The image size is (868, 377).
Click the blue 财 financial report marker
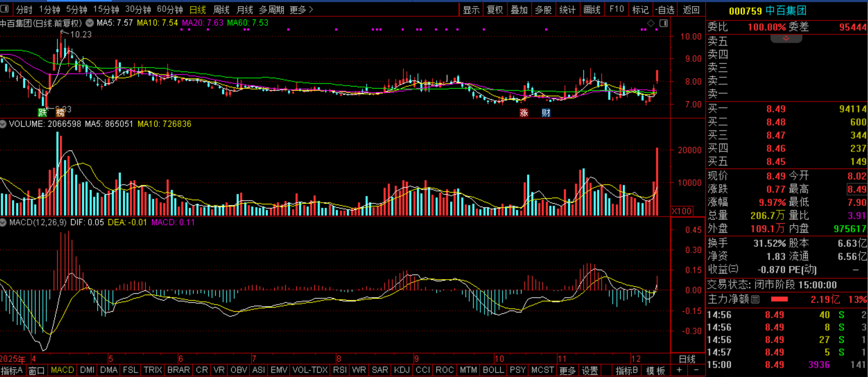coord(546,113)
